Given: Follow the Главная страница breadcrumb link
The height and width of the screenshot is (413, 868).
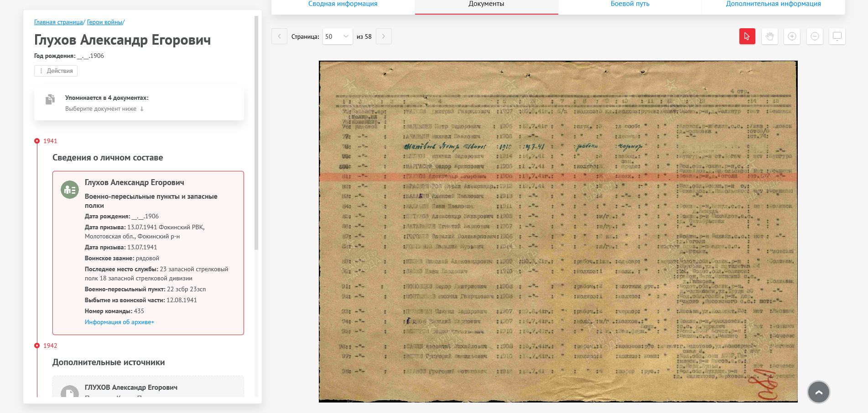Looking at the screenshot, I should [x=58, y=22].
